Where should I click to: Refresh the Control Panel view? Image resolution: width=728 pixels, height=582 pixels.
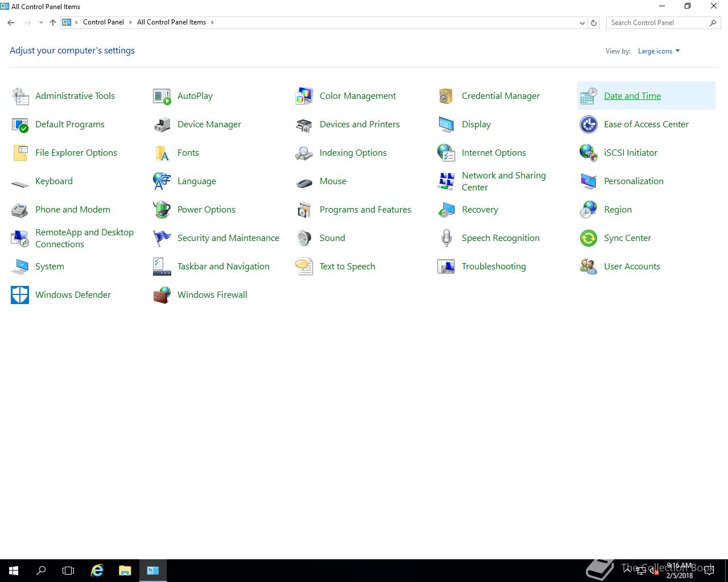click(594, 23)
